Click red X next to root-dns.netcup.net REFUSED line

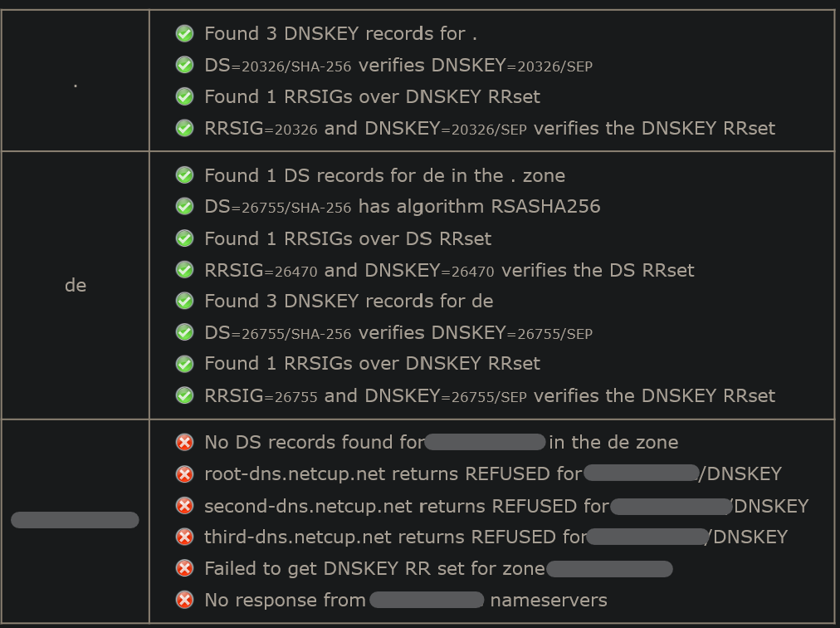[185, 474]
